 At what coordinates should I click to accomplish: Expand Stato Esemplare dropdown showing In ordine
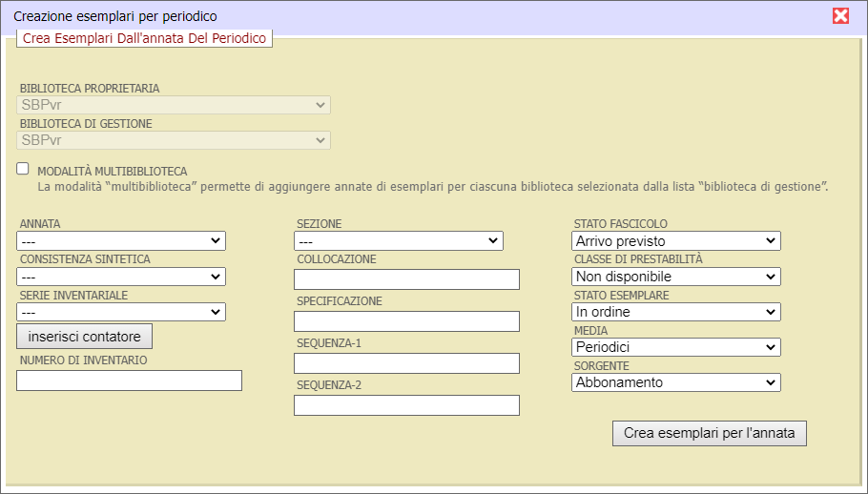point(675,312)
